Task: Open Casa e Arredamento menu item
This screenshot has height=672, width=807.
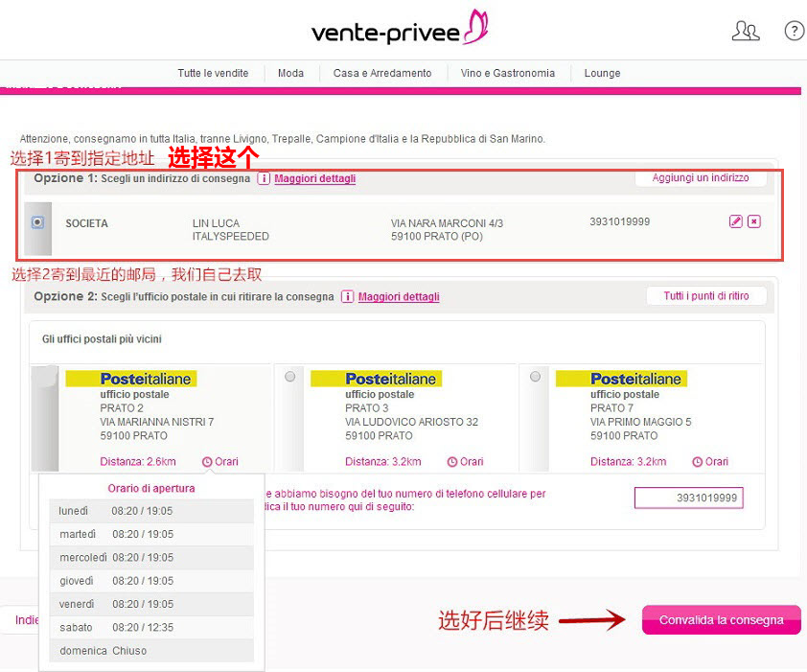Action: point(382,73)
